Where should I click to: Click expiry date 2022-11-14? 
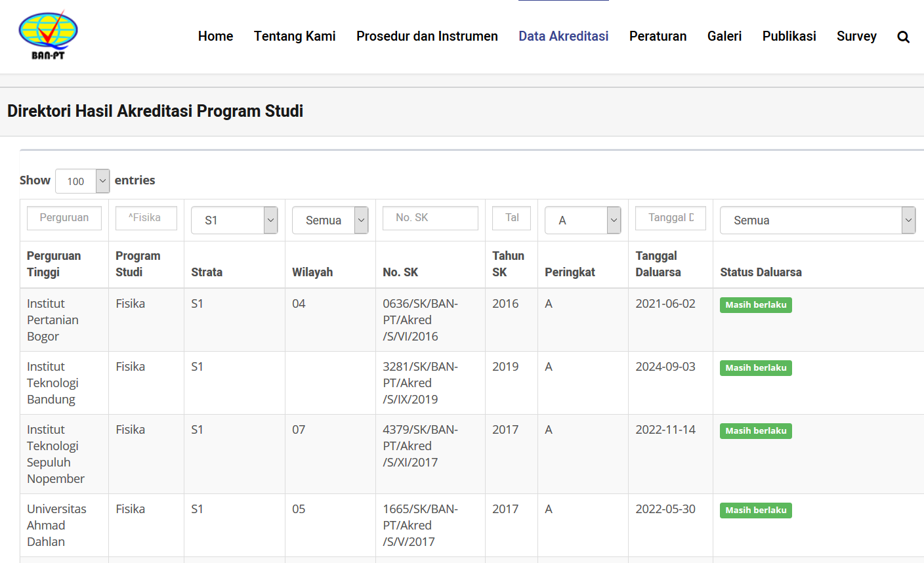[665, 430]
